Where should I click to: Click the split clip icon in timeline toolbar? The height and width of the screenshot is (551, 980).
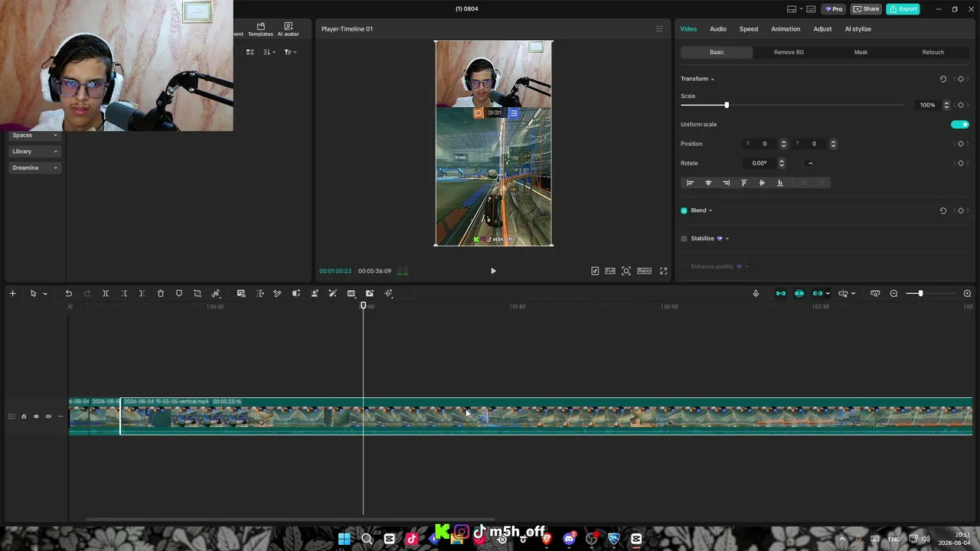tap(106, 293)
